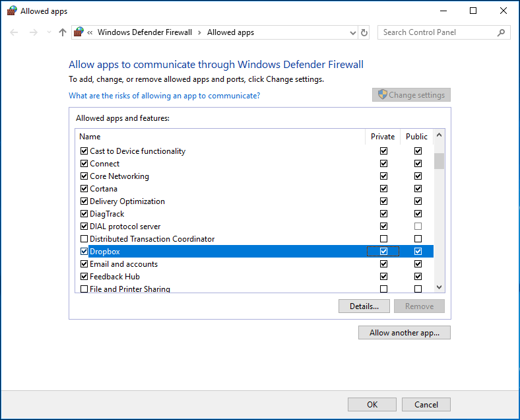Select the Allowed apps breadcrumb

coord(230,32)
